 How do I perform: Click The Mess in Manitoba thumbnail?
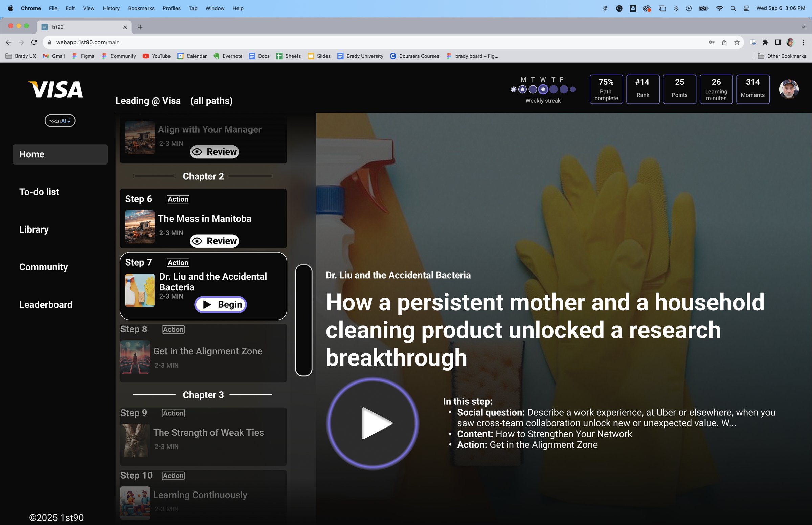click(140, 227)
